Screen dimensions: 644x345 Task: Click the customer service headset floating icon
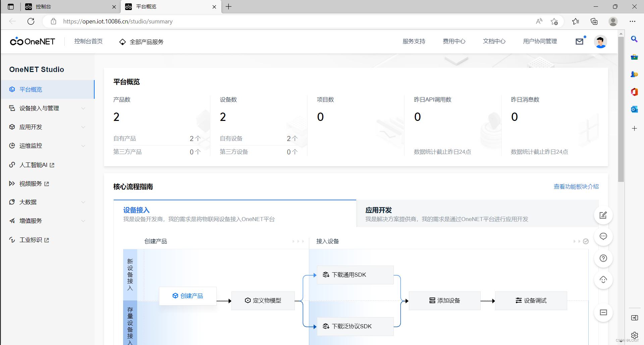pyautogui.click(x=603, y=280)
